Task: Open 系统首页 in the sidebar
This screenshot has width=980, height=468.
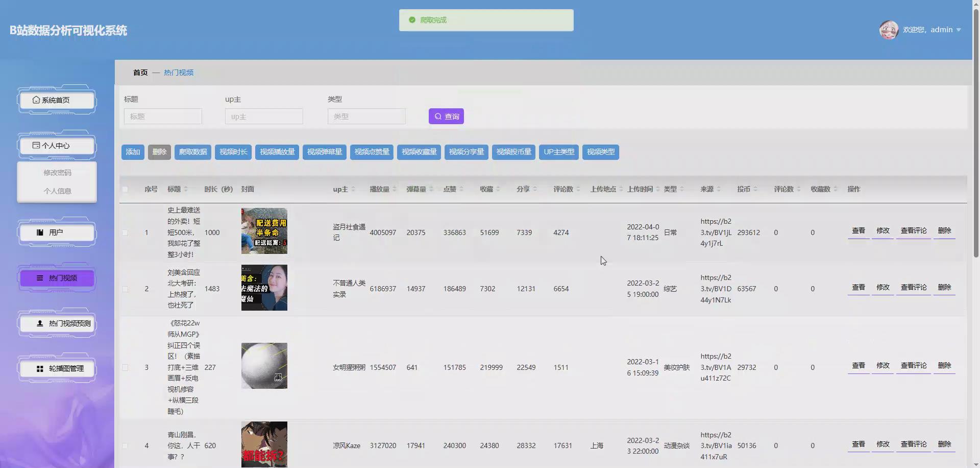Action: [x=57, y=100]
